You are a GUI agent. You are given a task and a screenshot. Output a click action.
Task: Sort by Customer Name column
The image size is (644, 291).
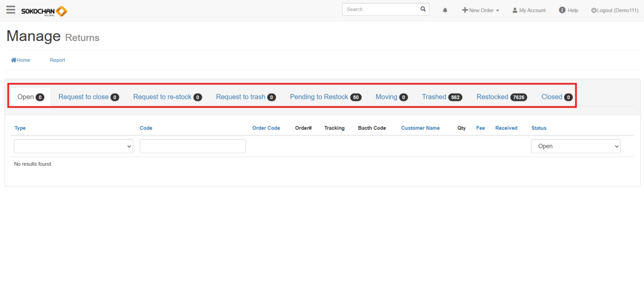coord(420,128)
